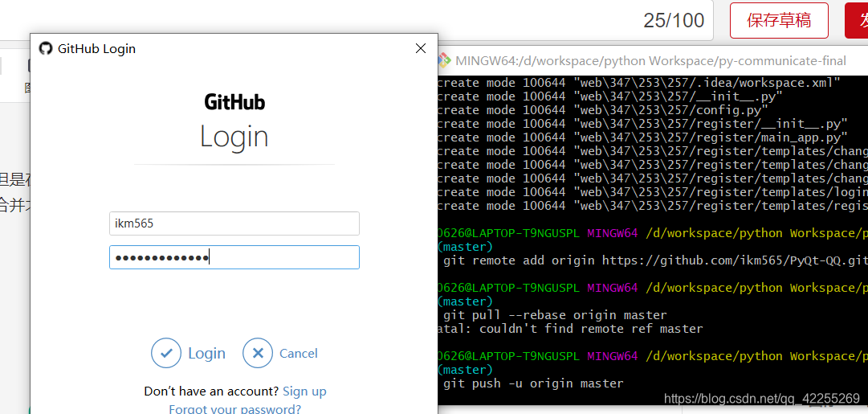Image resolution: width=868 pixels, height=414 pixels.
Task: Close the GitHub Login dialog
Action: (x=421, y=48)
